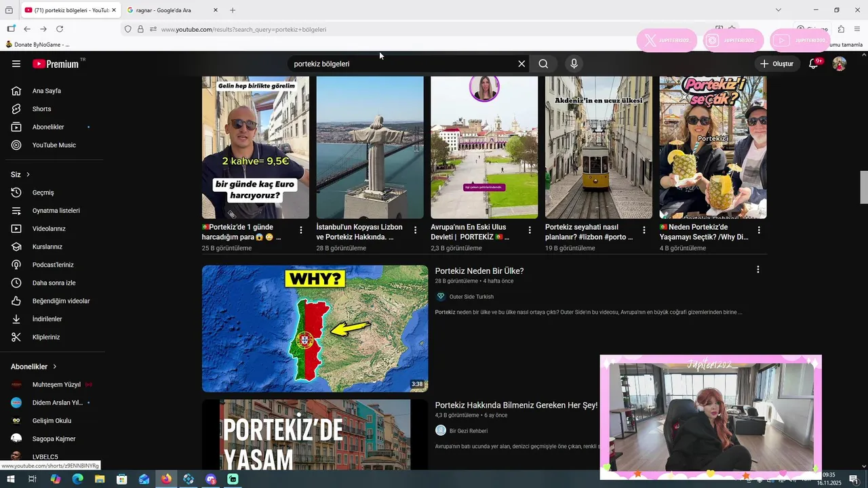Click the Daha sonra izle clock icon

[x=16, y=283]
